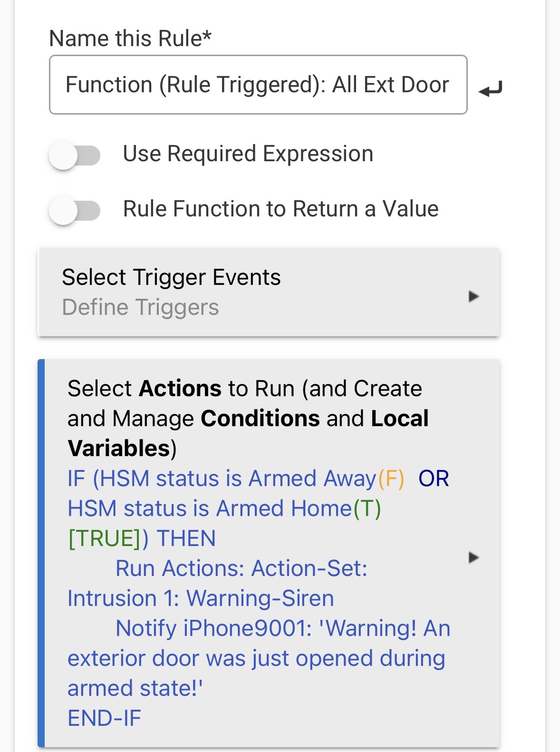Click the Name this Rule label
This screenshot has width=560, height=752.
coord(130,39)
